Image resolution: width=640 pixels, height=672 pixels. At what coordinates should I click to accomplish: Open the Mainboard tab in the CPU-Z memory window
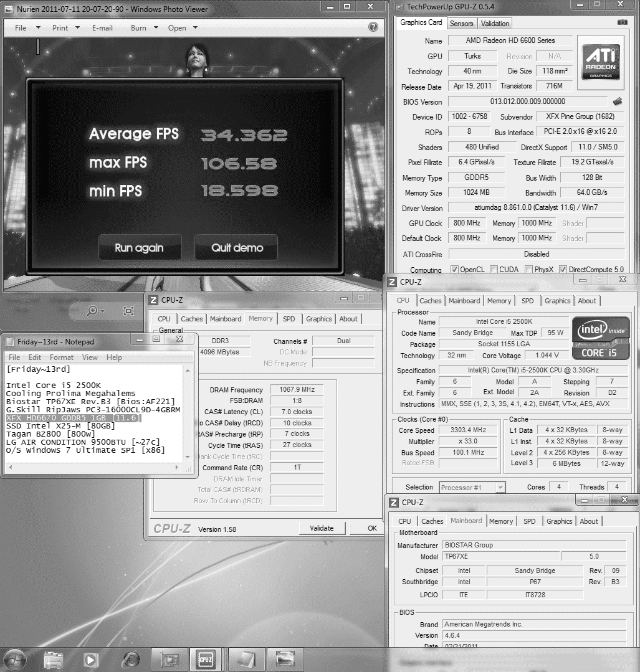pos(226,319)
